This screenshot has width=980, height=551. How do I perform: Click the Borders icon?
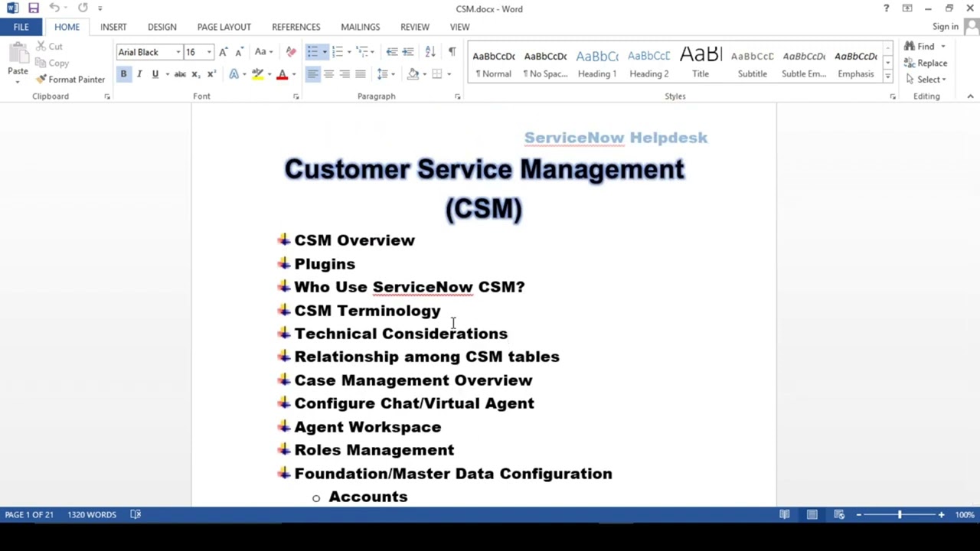click(437, 74)
